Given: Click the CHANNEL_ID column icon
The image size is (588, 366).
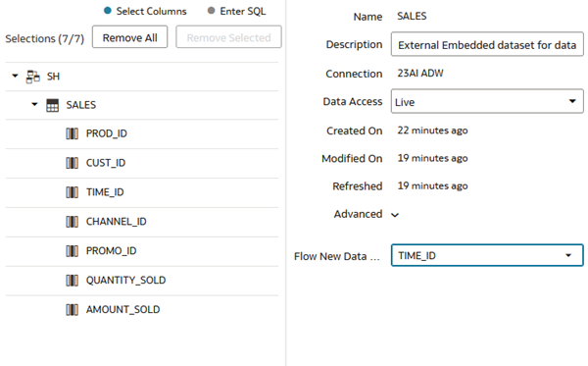Looking at the screenshot, I should pyautogui.click(x=72, y=222).
